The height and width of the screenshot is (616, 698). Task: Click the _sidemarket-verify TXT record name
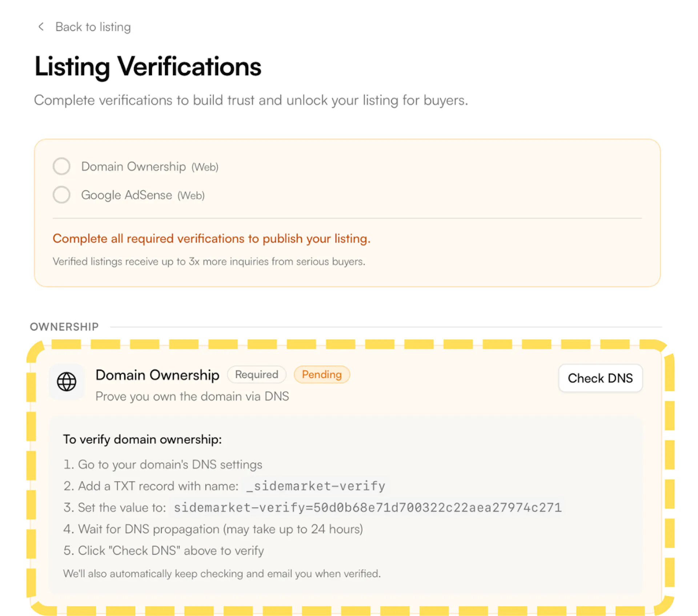[316, 486]
